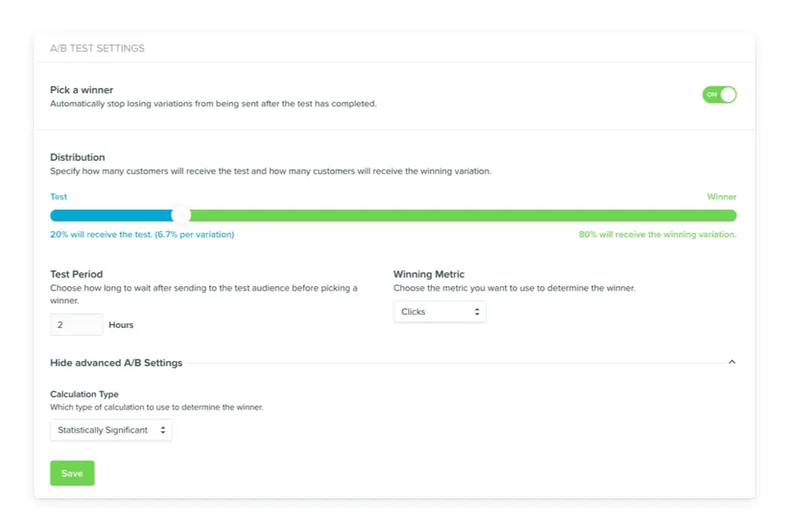The width and height of the screenshot is (789, 532).
Task: Focus the Test Period hours input field
Action: 77,325
